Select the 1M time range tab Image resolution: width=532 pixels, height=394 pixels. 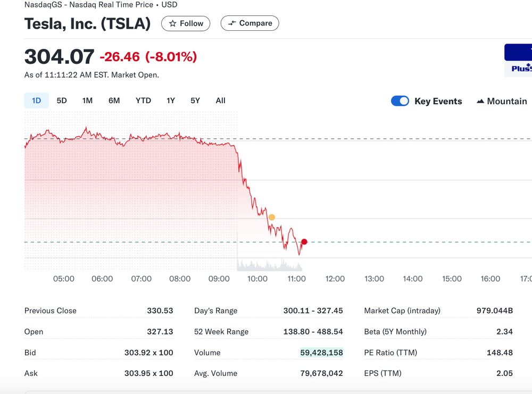(x=88, y=100)
